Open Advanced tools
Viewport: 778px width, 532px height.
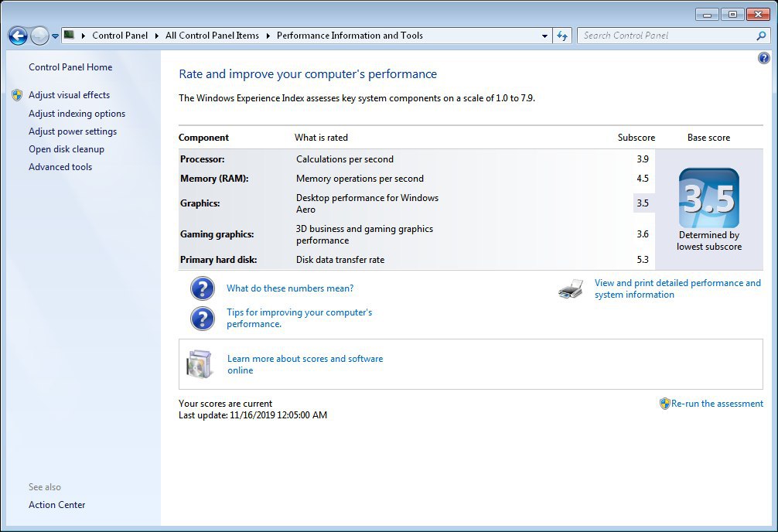click(60, 167)
